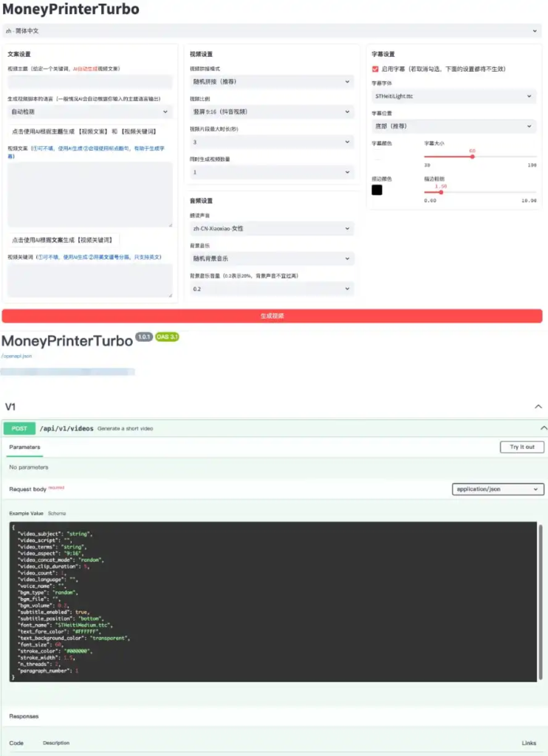Expand the 朗读声音 voice dropdown
The width and height of the screenshot is (548, 756).
(271, 229)
